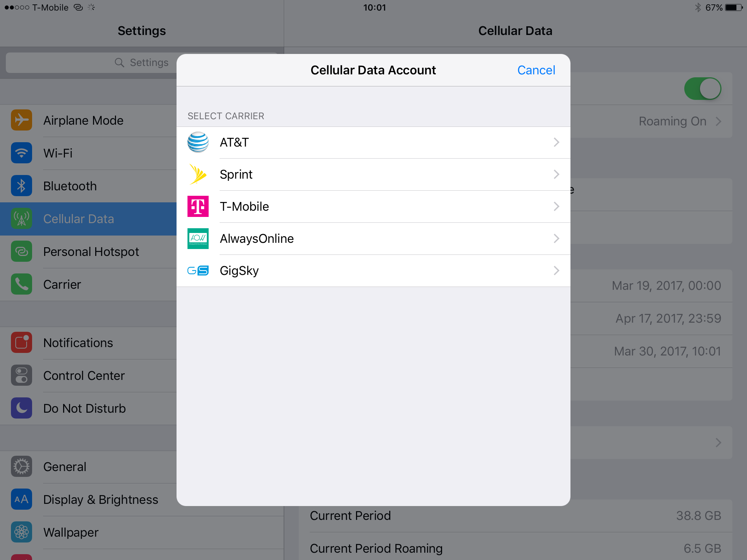Tap the AT&T globe logo icon
Image resolution: width=747 pixels, height=560 pixels.
198,142
